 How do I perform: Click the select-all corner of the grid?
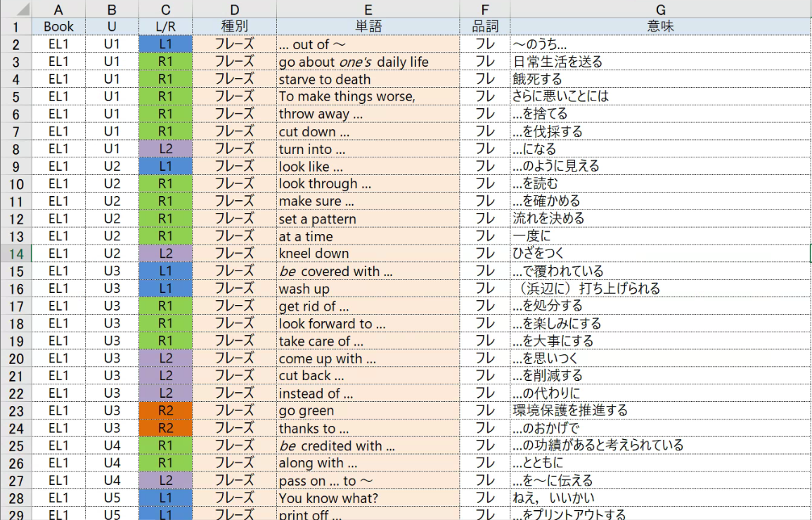coord(15,9)
